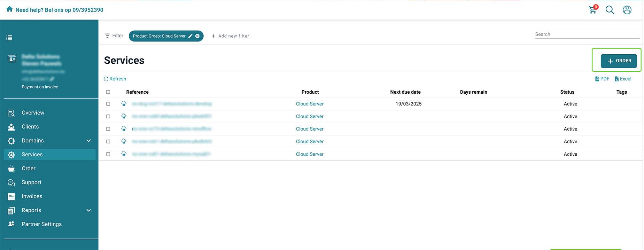This screenshot has height=250, width=644.
Task: Tick the select-all checkbox in table header
Action: (x=108, y=92)
